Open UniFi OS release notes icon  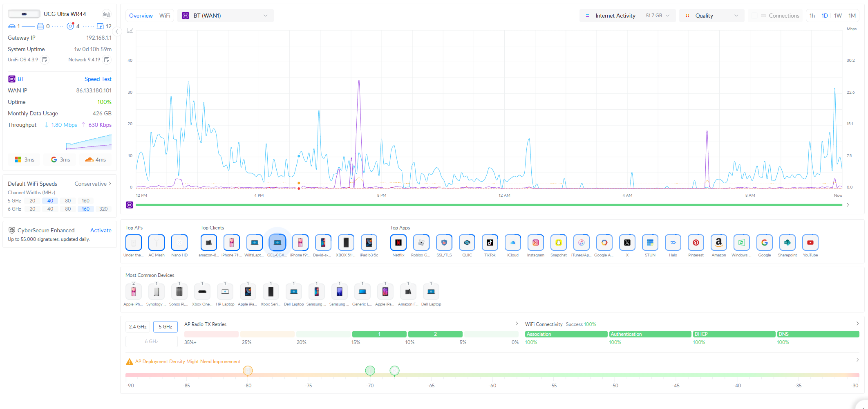coord(45,60)
